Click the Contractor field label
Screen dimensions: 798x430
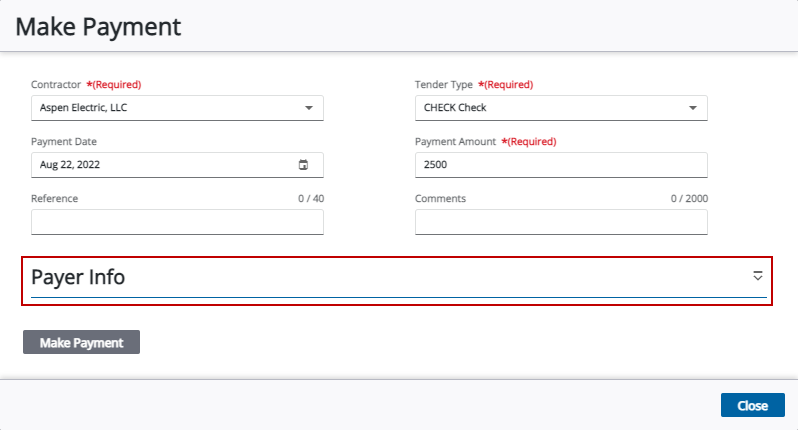(x=56, y=84)
